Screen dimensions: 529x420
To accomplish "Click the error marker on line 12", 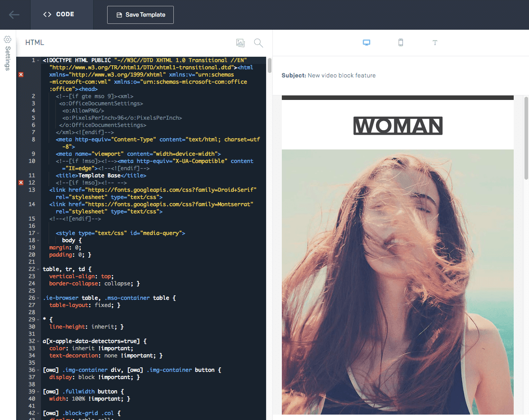I will click(21, 182).
